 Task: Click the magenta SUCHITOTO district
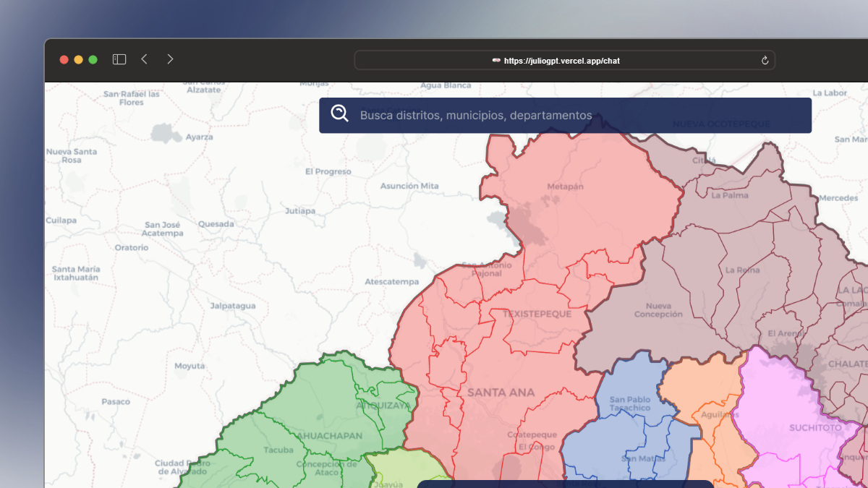[x=815, y=427]
